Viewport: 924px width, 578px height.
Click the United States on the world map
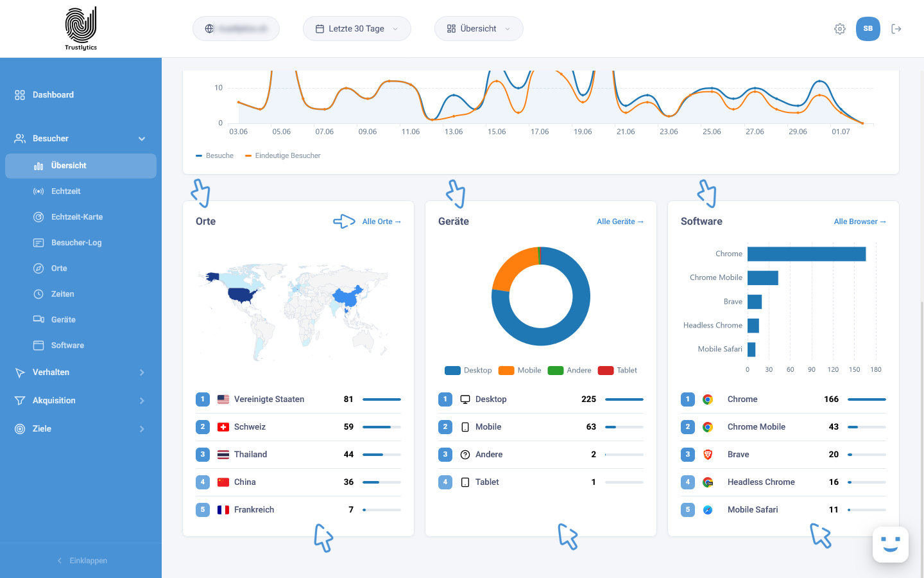[242, 295]
